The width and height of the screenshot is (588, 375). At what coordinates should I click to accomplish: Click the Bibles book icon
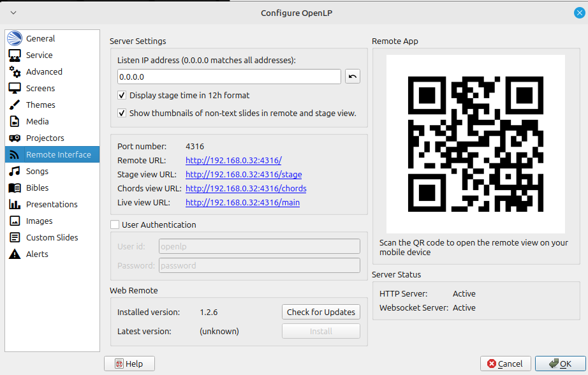pyautogui.click(x=15, y=187)
